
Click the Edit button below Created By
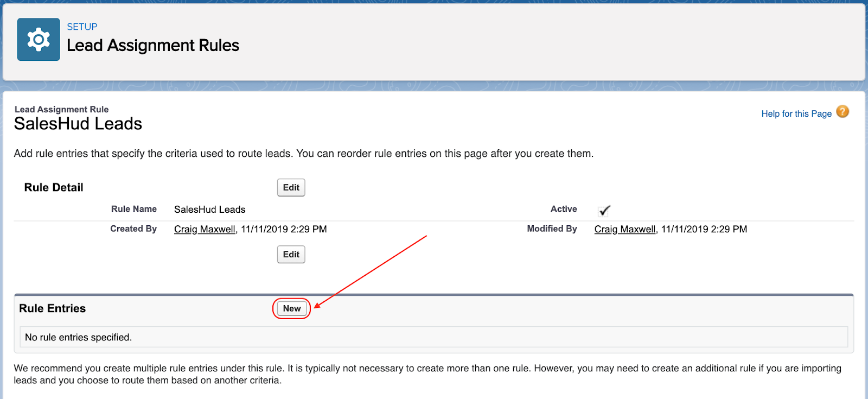pyautogui.click(x=291, y=254)
